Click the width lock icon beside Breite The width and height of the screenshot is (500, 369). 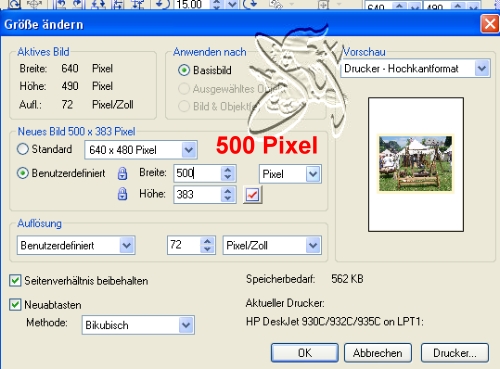pyautogui.click(x=122, y=173)
